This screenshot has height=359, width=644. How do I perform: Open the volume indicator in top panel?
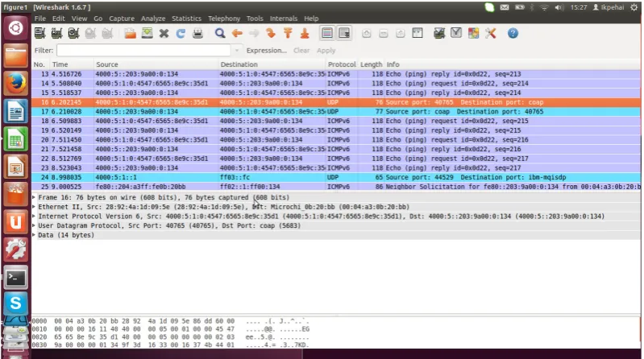click(x=559, y=7)
